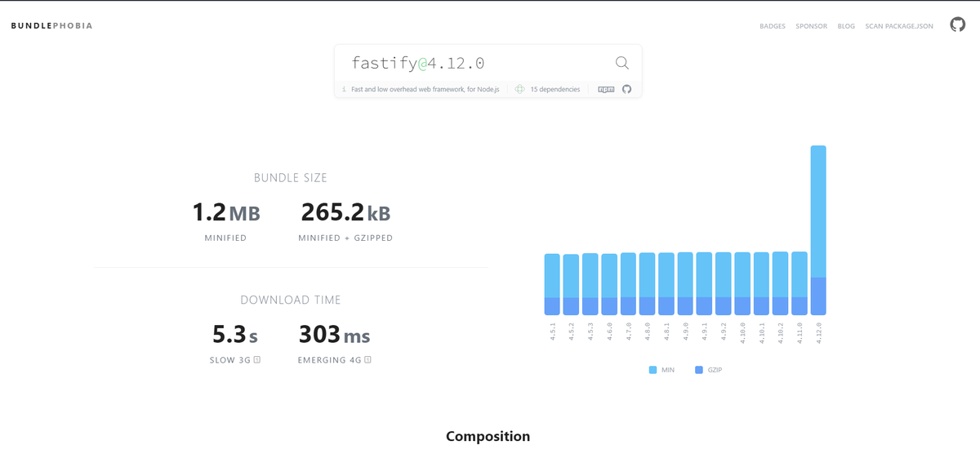Screen dimensions: 980x454
Task: Click the 4.11.0 version label
Action: coord(800,333)
